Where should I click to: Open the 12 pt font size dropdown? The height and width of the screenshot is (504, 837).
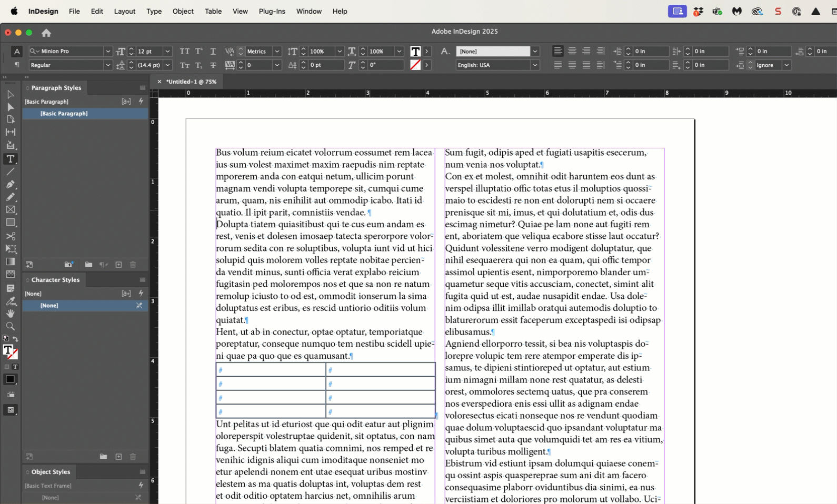pyautogui.click(x=167, y=51)
